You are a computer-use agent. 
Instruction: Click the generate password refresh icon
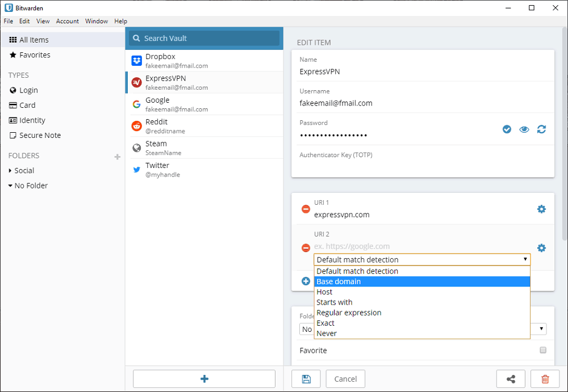(x=541, y=129)
